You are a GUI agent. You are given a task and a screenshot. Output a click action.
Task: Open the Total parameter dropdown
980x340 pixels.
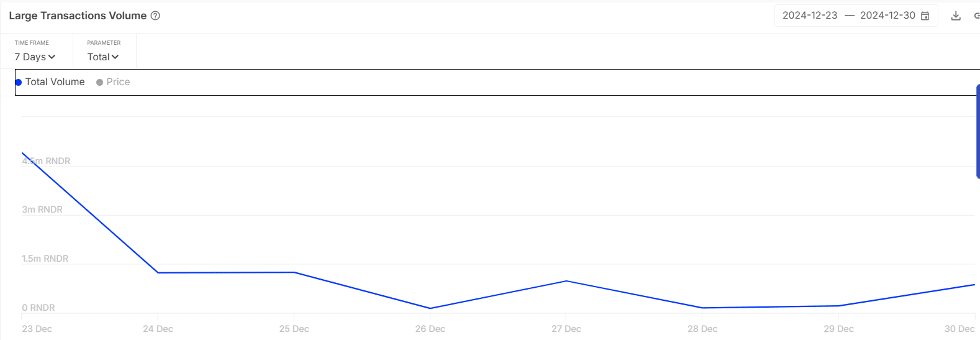[x=102, y=57]
